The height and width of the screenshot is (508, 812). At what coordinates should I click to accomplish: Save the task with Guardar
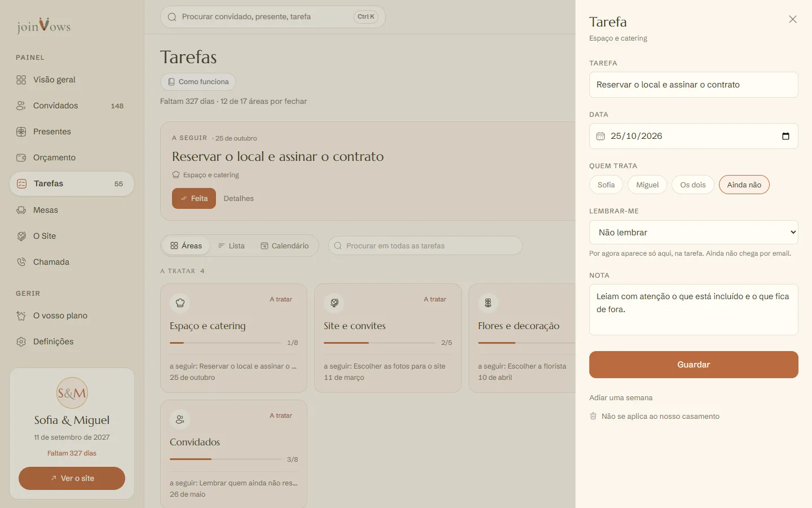pos(694,365)
